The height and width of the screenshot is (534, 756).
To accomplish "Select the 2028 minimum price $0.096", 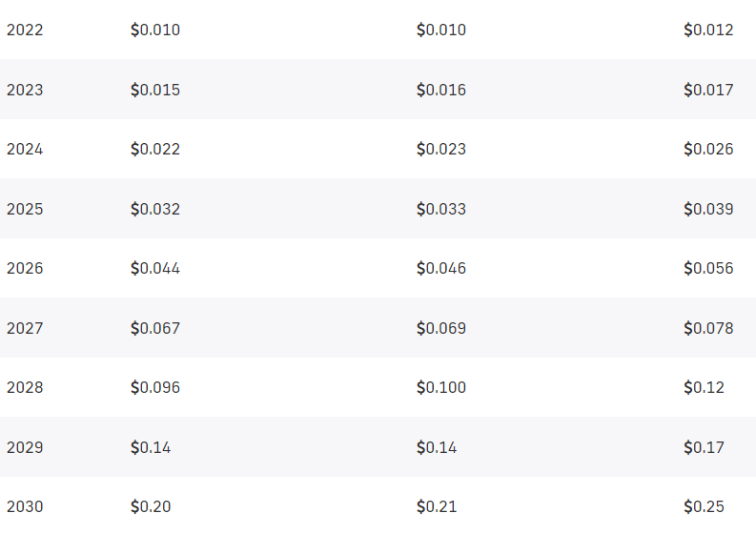I will coord(155,387).
